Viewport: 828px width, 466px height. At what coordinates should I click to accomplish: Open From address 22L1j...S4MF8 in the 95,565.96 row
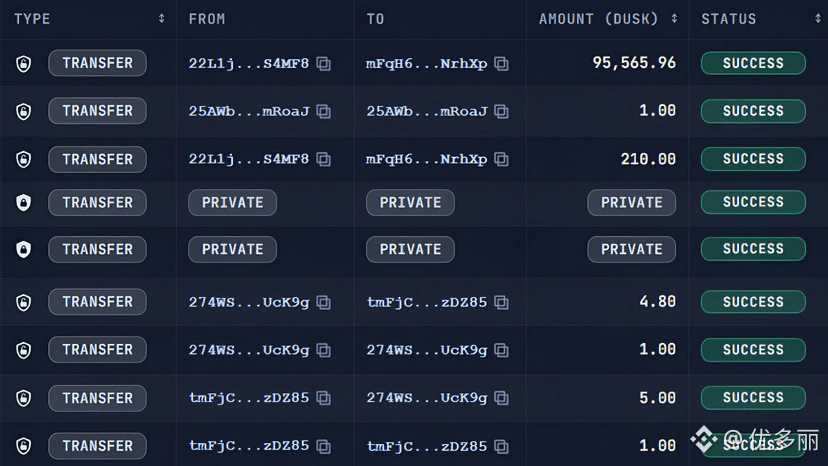coord(249,64)
